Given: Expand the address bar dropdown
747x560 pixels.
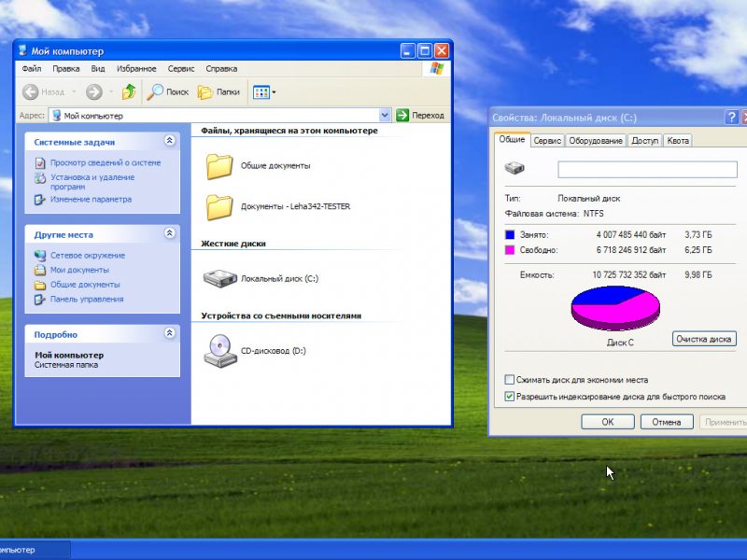Looking at the screenshot, I should (x=385, y=115).
